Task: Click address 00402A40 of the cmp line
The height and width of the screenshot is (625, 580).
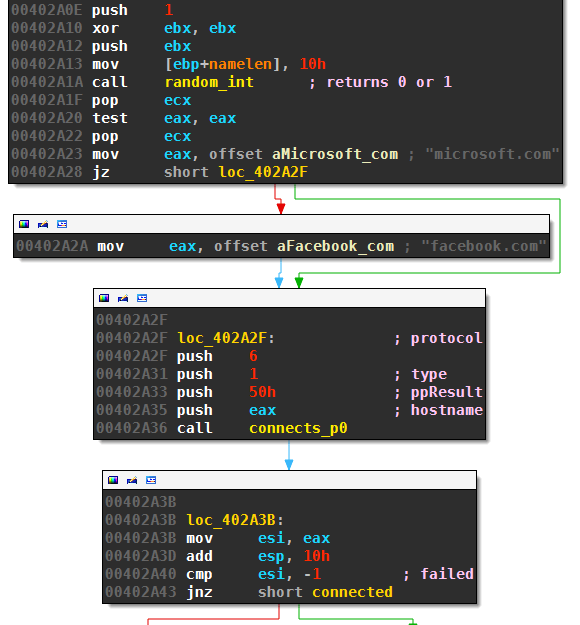Action: 141,574
